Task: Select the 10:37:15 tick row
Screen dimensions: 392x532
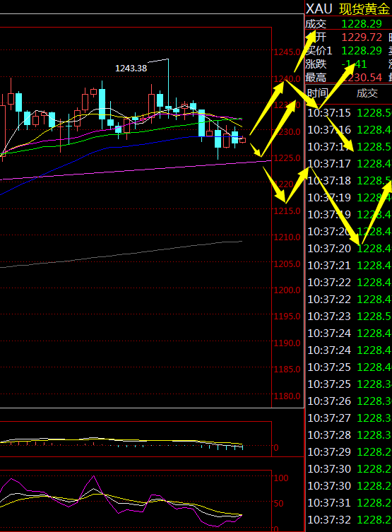Action: pos(350,112)
